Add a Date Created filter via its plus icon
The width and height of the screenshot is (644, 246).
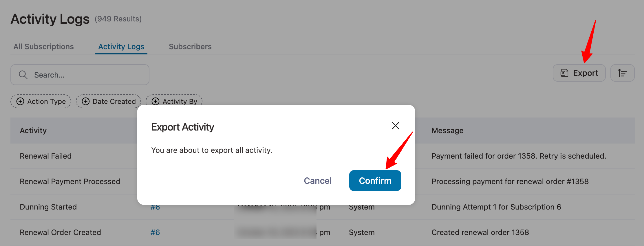point(85,101)
